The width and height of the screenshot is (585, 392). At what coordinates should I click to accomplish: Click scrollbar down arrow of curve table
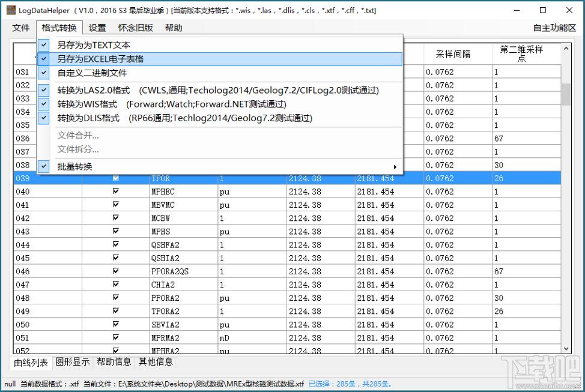coord(566,349)
